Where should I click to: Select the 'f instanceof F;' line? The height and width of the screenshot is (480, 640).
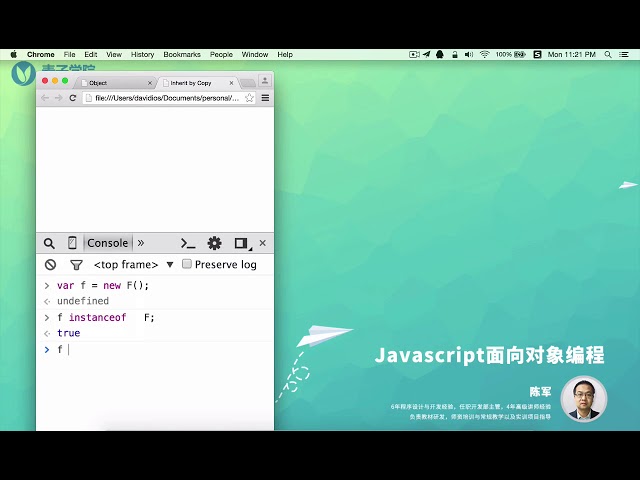coord(106,317)
